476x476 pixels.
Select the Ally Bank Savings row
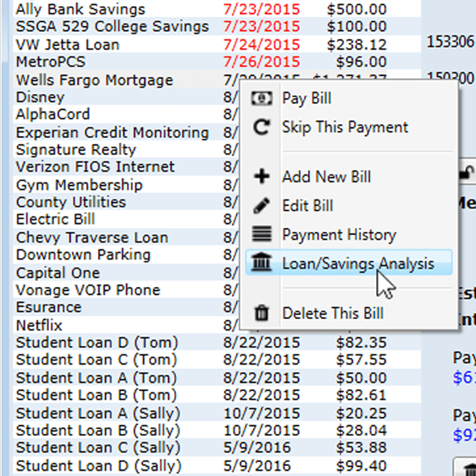[217, 9]
